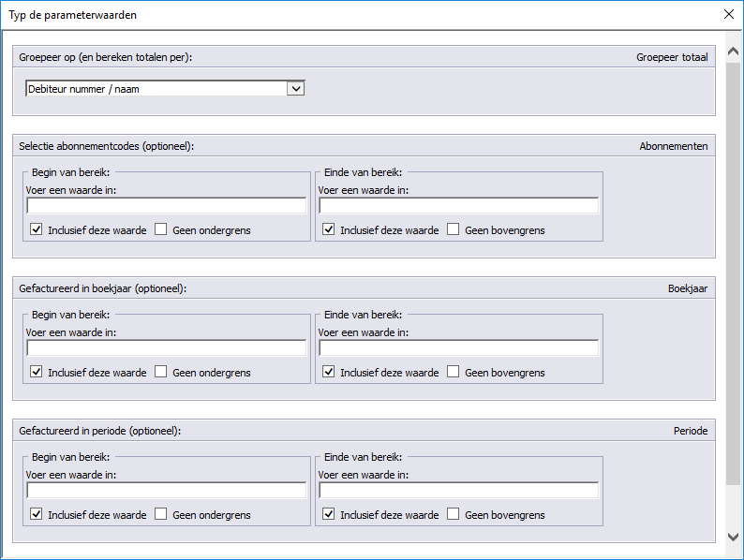Check Geen bovengrens for Boekjaar
Screen dimensions: 744x560
pos(454,372)
